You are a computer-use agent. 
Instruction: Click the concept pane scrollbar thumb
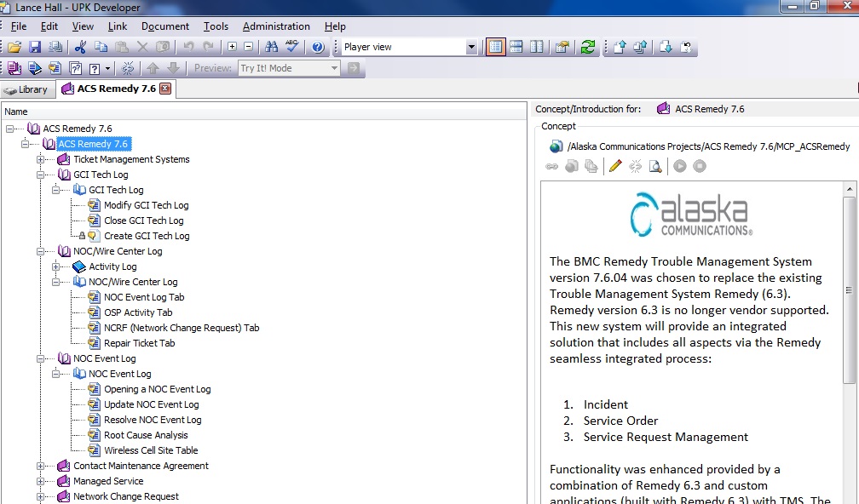point(849,290)
